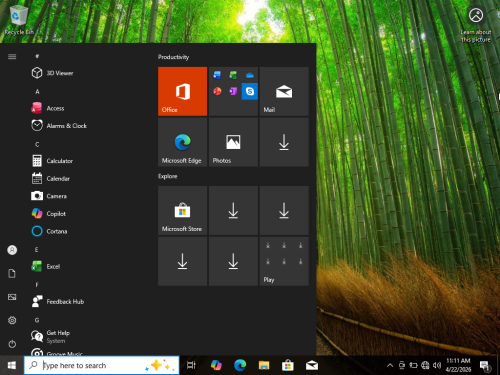
Task: Jump to letter C section header
Action: (37, 144)
